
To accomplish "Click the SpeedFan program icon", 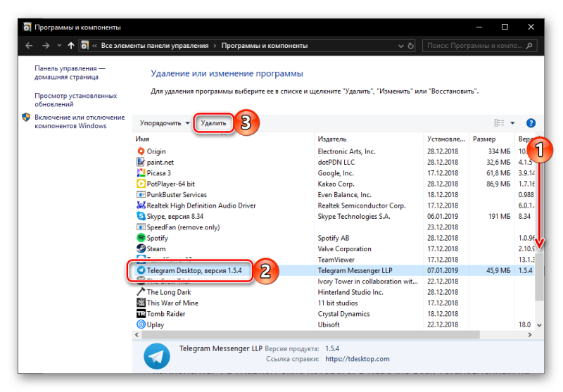I will 141,227.
